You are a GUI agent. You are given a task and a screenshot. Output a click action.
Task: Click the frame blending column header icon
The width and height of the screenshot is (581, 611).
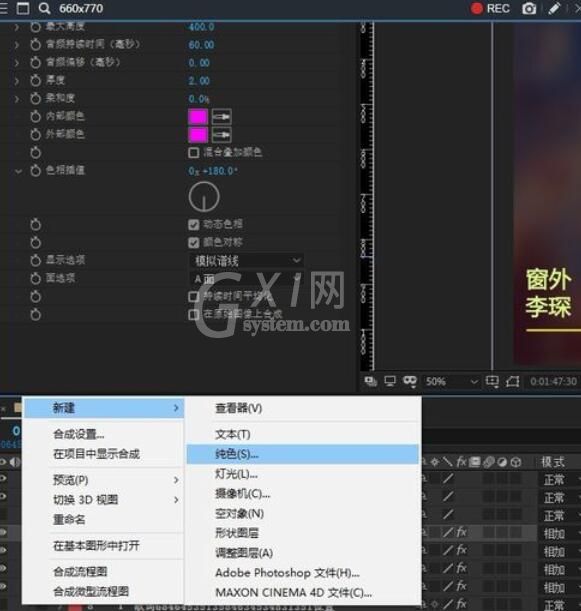(475, 462)
